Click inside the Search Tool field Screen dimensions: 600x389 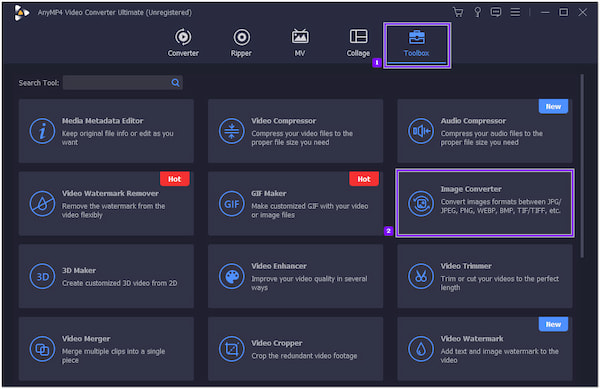(122, 83)
